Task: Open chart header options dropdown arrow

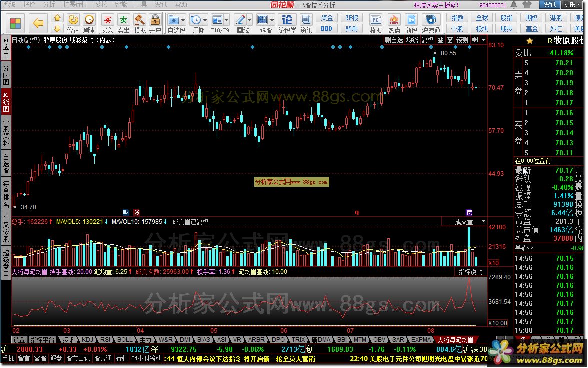Action: point(484,40)
